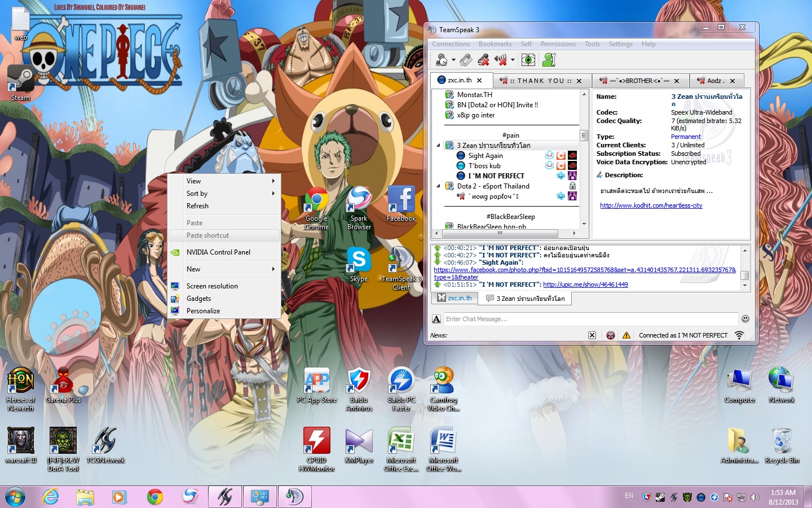Open the Settings menu in TeamSpeak

click(620, 44)
